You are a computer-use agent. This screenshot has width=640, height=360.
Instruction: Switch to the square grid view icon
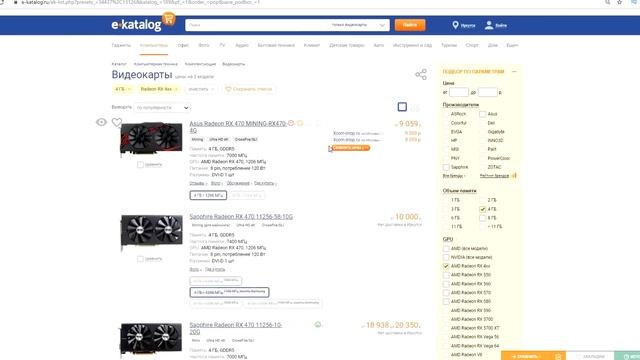[402, 107]
